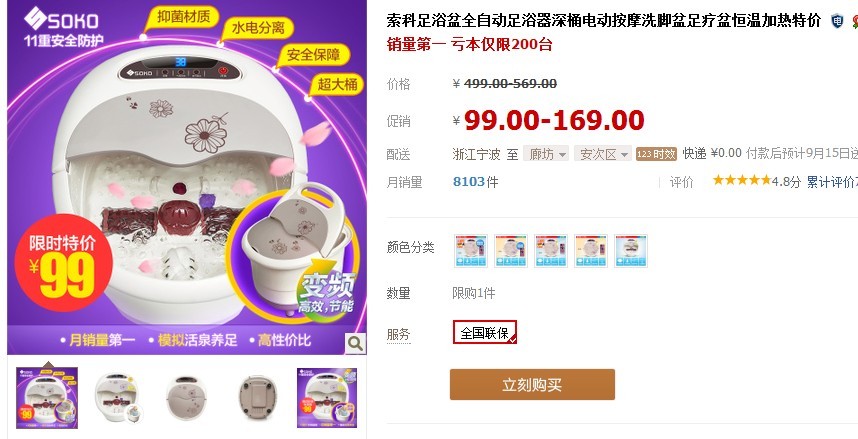Click the magnifier zoom icon on product image
Viewport: 858px width, 439px height.
[x=355, y=344]
